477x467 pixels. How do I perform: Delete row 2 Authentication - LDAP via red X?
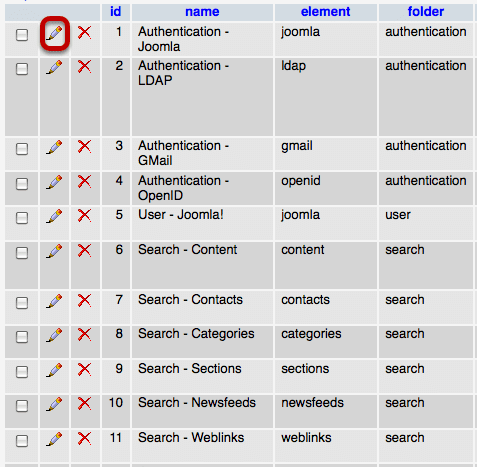pos(84,67)
